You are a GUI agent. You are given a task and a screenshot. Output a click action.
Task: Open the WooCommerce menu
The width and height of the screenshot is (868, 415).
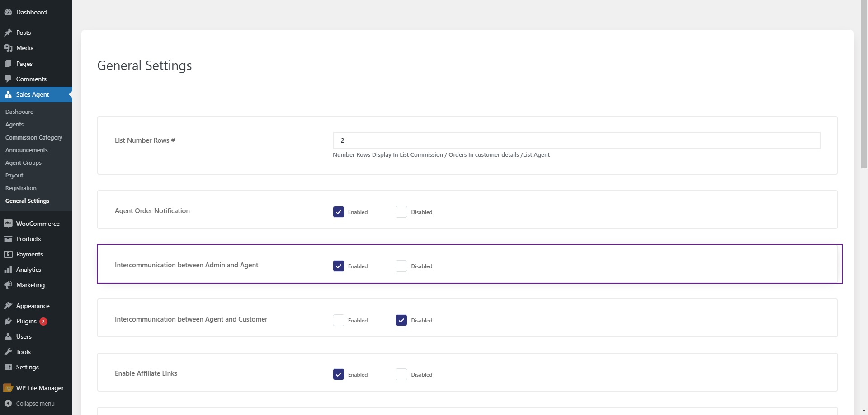pyautogui.click(x=36, y=224)
